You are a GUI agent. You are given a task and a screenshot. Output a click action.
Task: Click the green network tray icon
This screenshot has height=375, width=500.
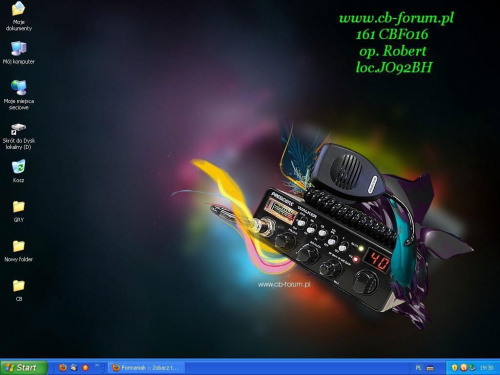pyautogui.click(x=472, y=368)
